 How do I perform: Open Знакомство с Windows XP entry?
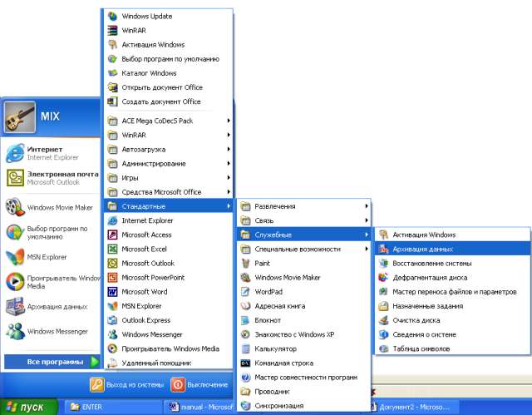304,334
